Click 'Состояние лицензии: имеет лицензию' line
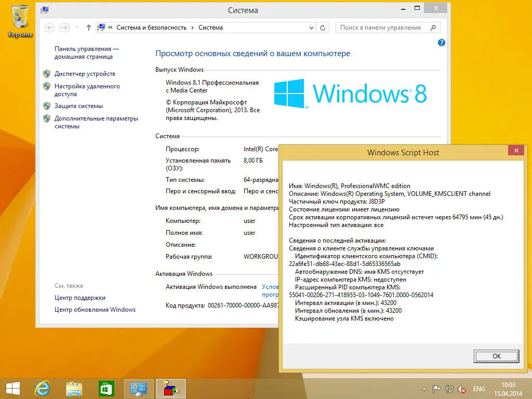This screenshot has height=399, width=532. 344,209
